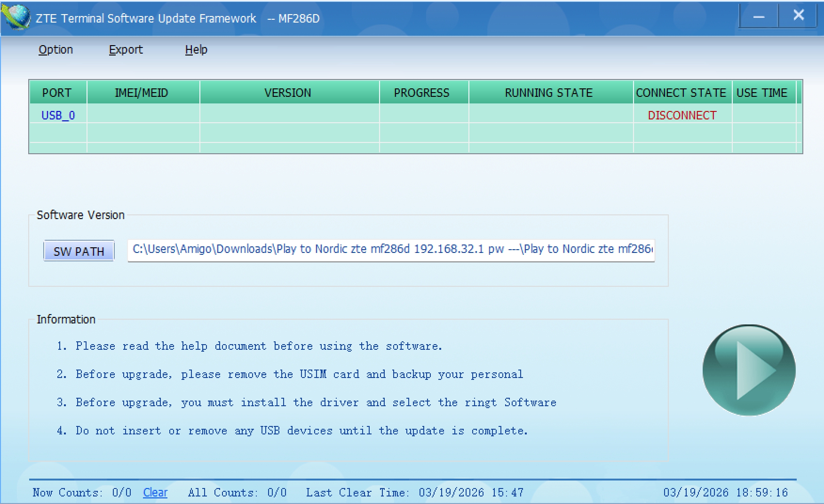Click the red DISCONNECT status cell

point(682,115)
